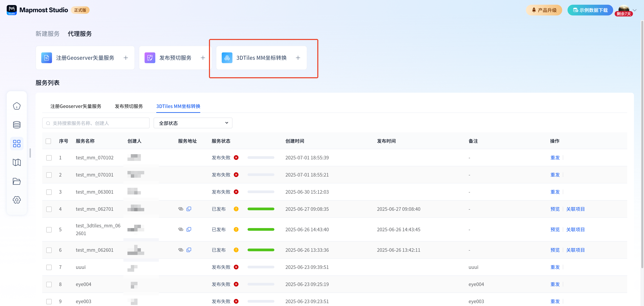This screenshot has width=644, height=306.
Task: Click link icon for test_mm_062601
Action: (x=180, y=250)
